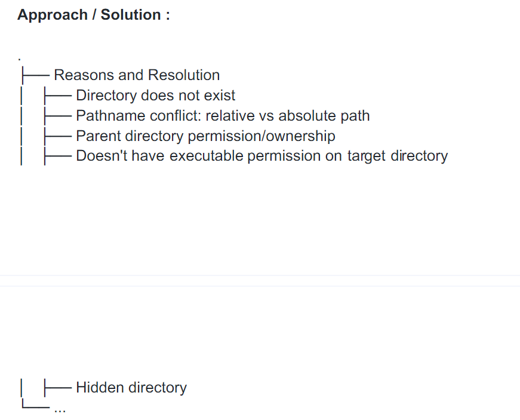Choose "Parent directory permission/ownership" item
This screenshot has width=520, height=420.
[x=205, y=136]
